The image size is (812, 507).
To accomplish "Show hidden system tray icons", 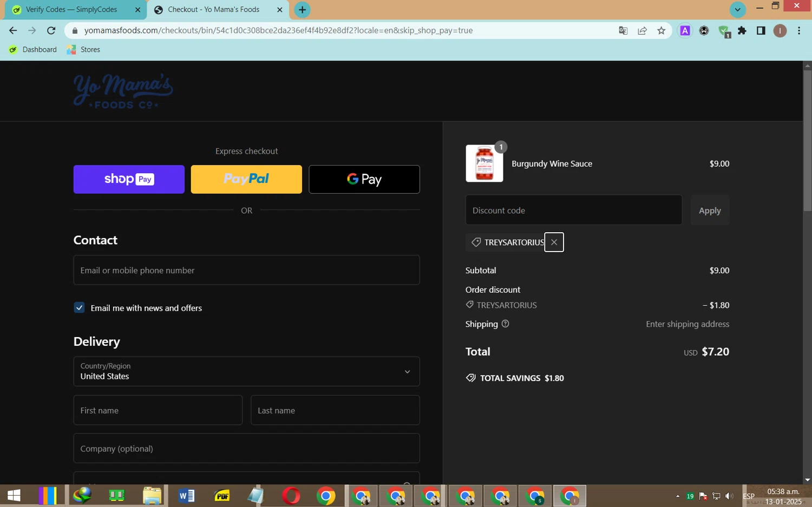I will point(677,496).
